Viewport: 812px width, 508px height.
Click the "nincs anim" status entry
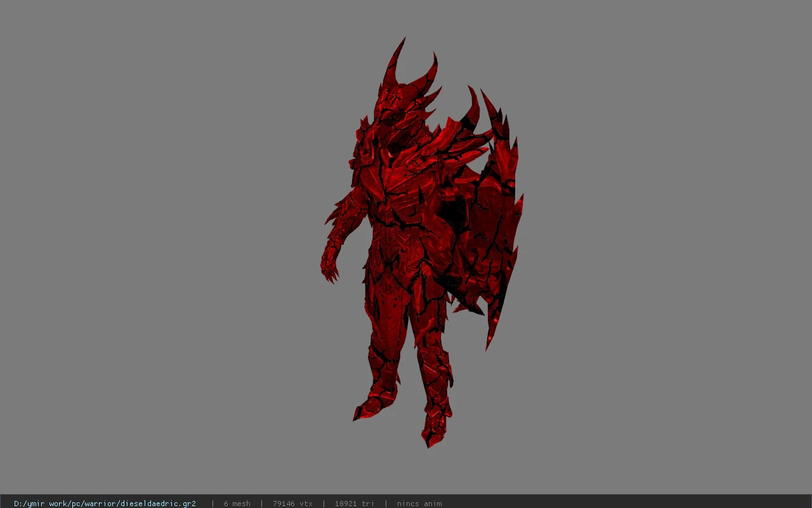click(x=419, y=504)
